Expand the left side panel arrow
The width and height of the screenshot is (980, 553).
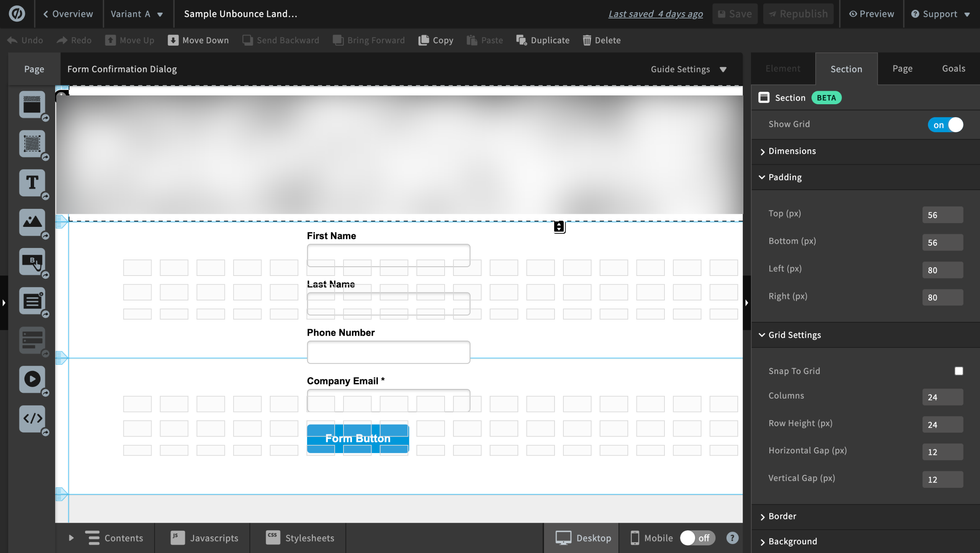point(4,303)
